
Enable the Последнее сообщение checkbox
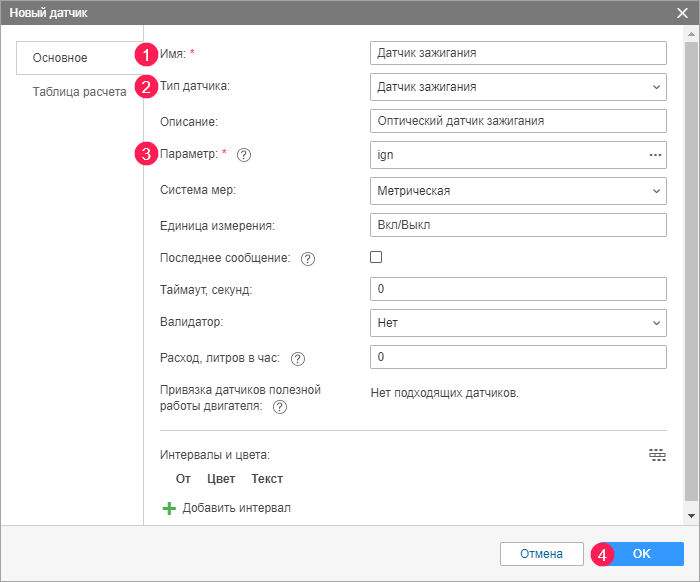377,257
